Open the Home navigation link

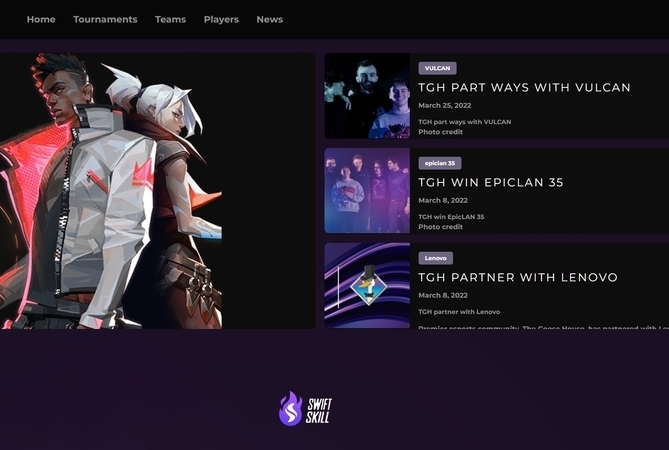pos(41,20)
